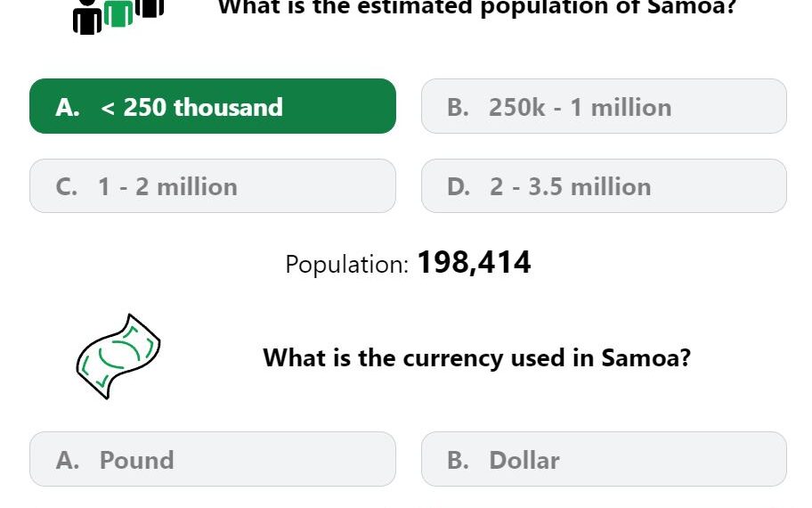Pick answer C 1 - 2 million
The image size is (812, 508).
[x=212, y=186]
